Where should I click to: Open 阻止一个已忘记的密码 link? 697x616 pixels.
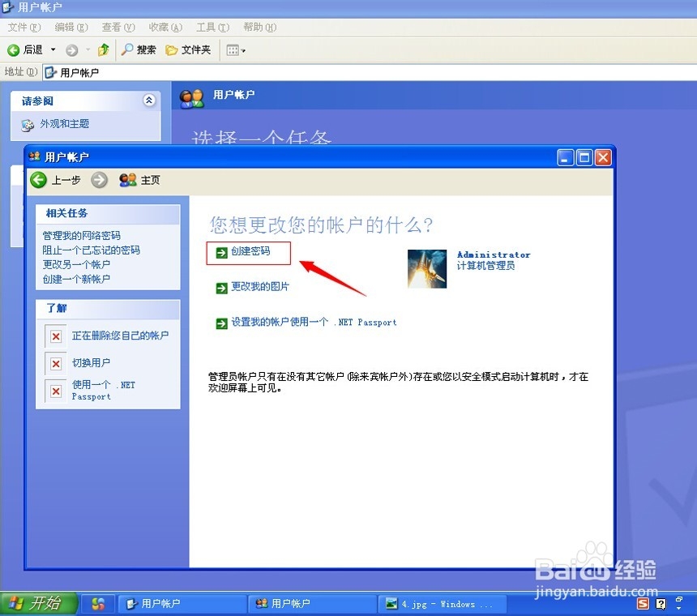click(91, 250)
